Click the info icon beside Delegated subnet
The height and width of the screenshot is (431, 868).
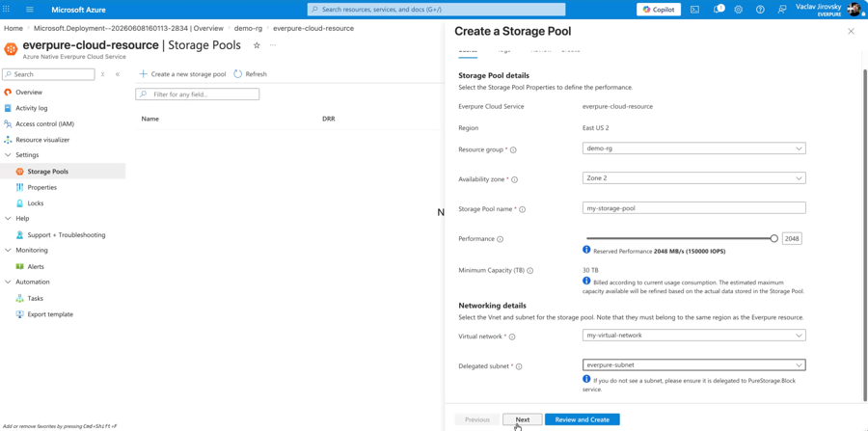[x=519, y=366]
